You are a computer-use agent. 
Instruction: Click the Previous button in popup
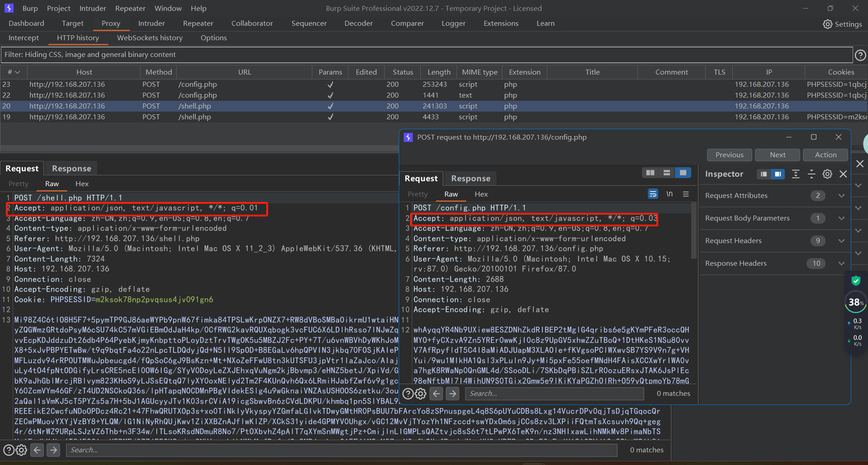[x=729, y=155]
